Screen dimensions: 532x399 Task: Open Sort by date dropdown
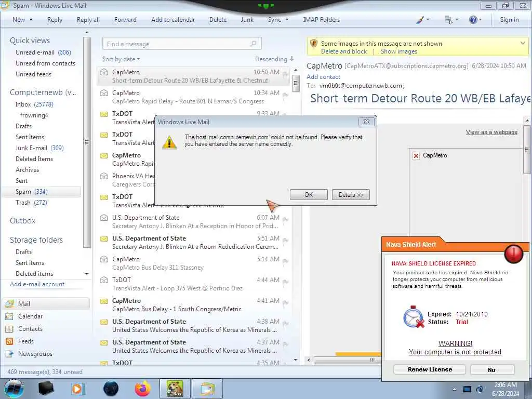pyautogui.click(x=121, y=59)
